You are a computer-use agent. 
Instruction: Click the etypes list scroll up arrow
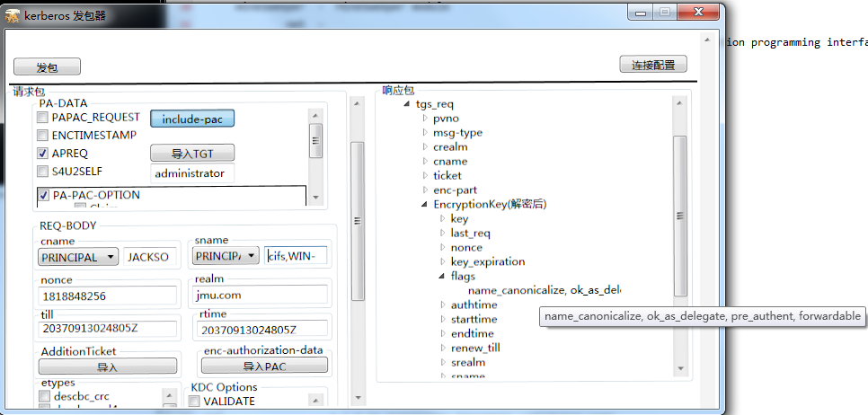(170, 394)
